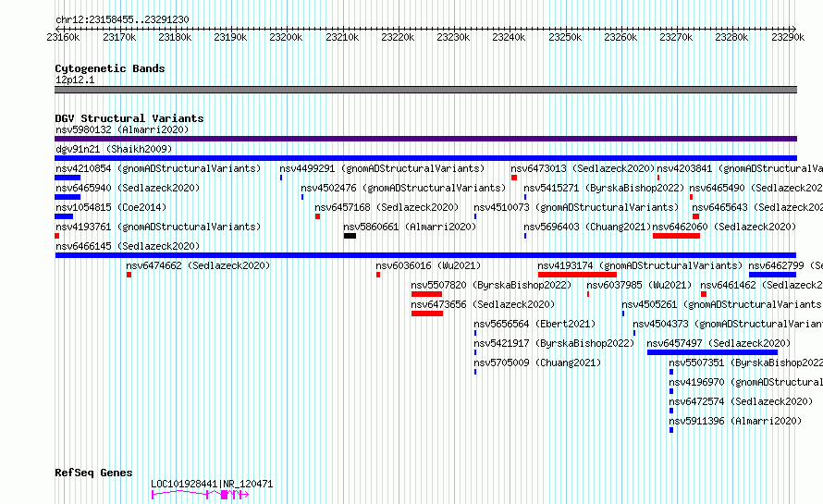This screenshot has height=504, width=823.
Task: Select nsv6457168 (Sedlazeck2020) label
Action: point(387,207)
